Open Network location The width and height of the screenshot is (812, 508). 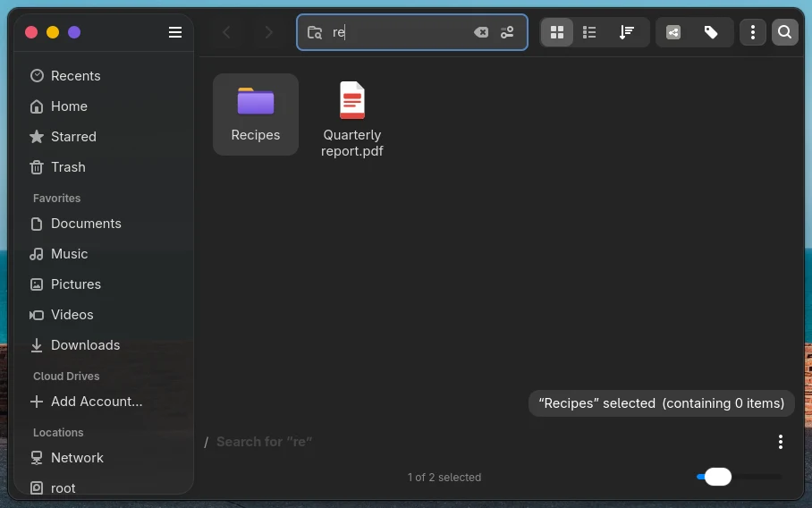104,458
